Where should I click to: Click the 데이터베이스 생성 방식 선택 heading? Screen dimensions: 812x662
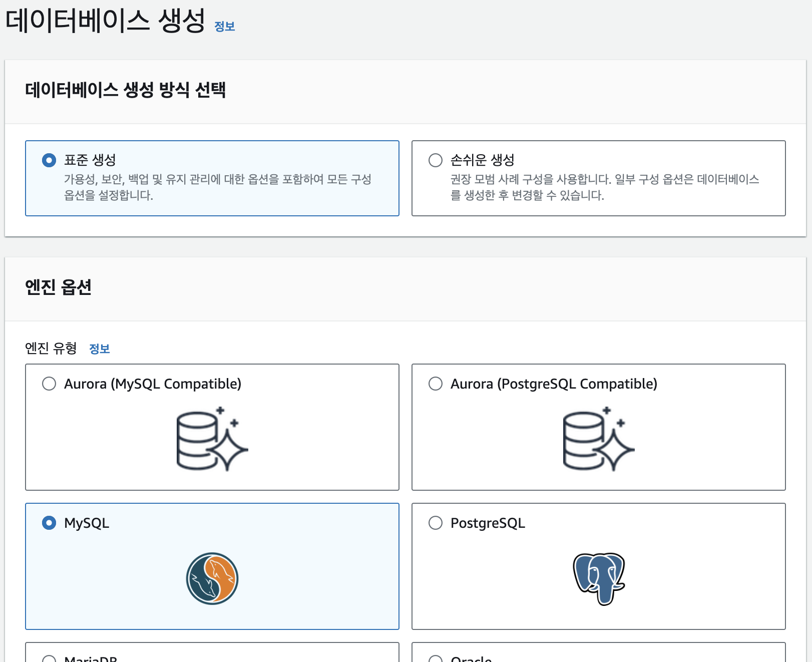click(x=126, y=90)
